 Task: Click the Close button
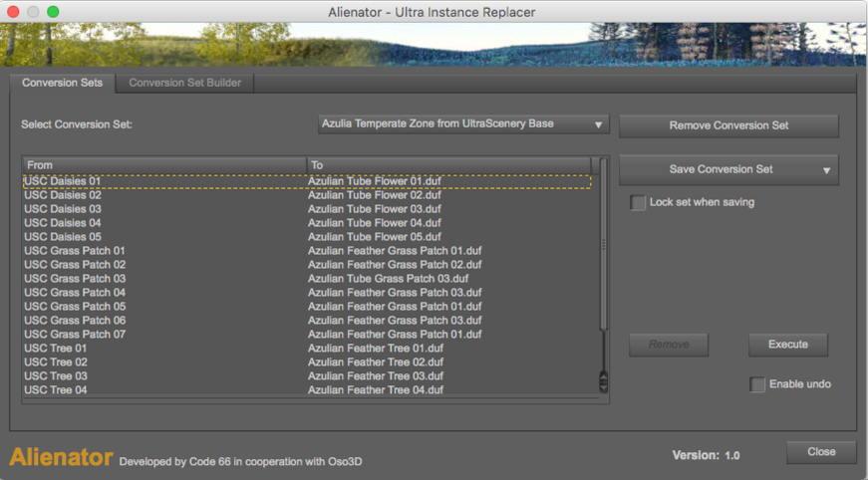[821, 452]
